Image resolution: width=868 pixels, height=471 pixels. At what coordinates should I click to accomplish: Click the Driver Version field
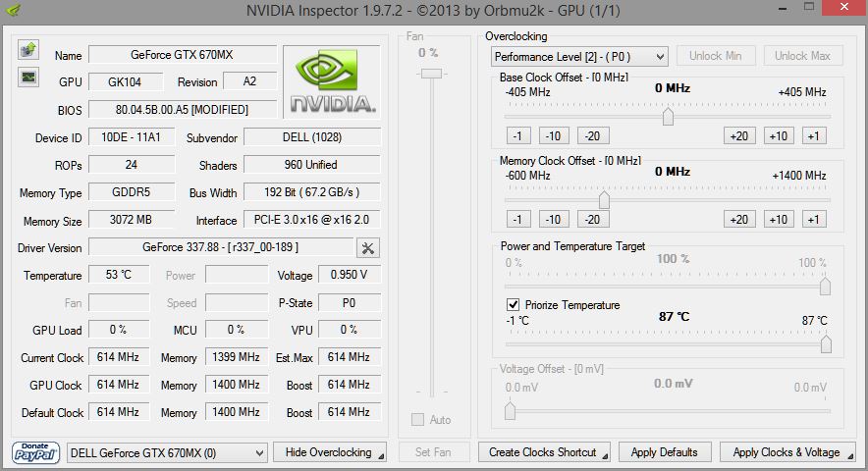[x=221, y=247]
